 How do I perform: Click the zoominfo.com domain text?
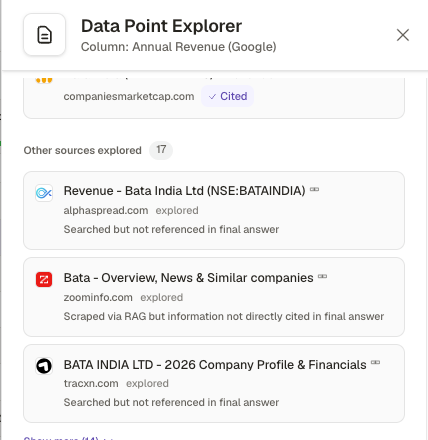coord(98,297)
